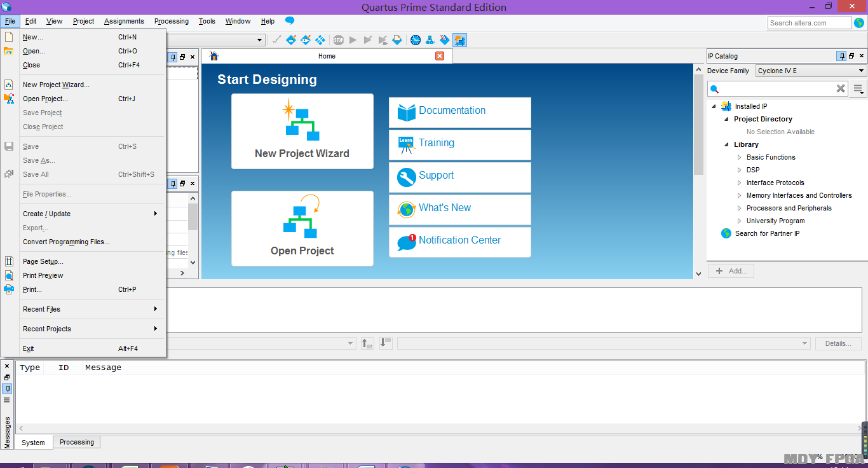
Task: Open the Processing menu
Action: pos(172,21)
